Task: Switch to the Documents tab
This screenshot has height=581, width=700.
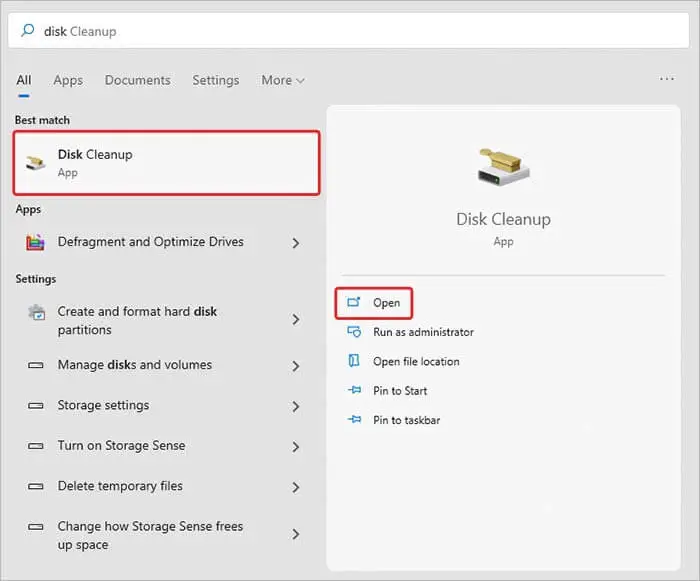Action: click(x=138, y=80)
